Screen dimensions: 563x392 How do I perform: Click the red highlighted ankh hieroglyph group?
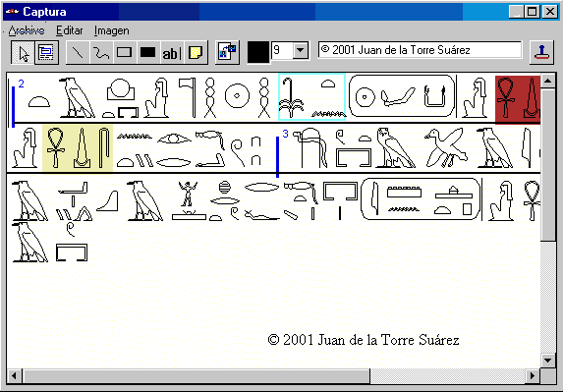pyautogui.click(x=518, y=99)
